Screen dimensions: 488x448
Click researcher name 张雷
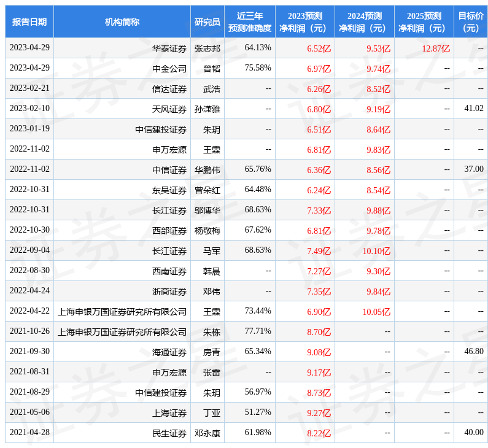[212, 373]
